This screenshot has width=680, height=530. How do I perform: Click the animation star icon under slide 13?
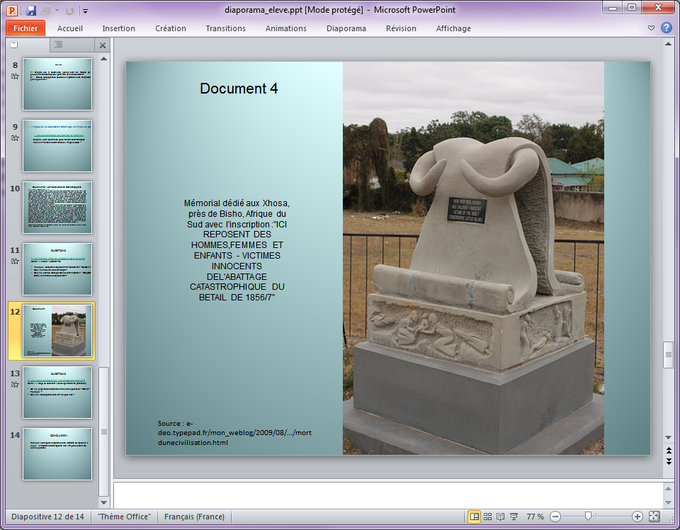(15, 384)
